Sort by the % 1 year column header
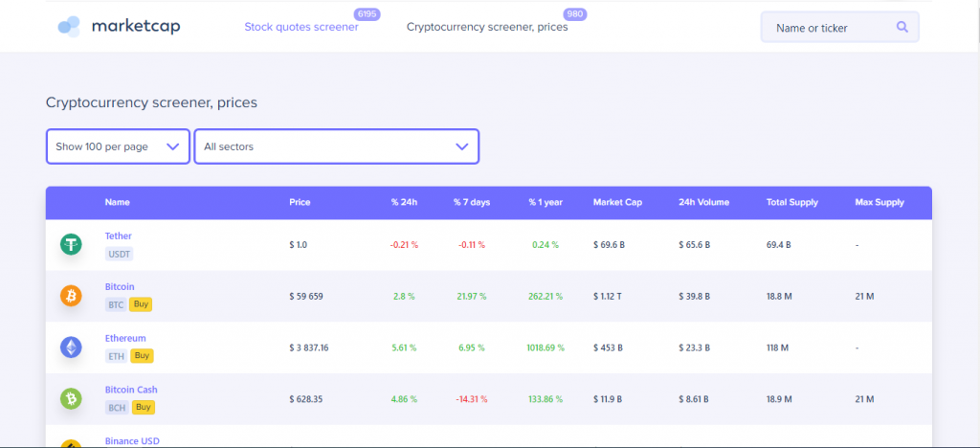Viewport: 980px width, 448px height. point(546,202)
